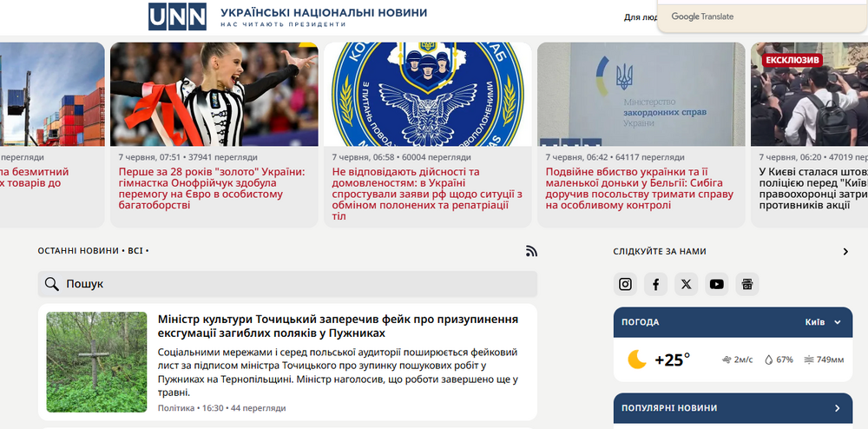Screen dimensions: 868x429
Task: Select the ВСІ news filter
Action: pos(135,251)
